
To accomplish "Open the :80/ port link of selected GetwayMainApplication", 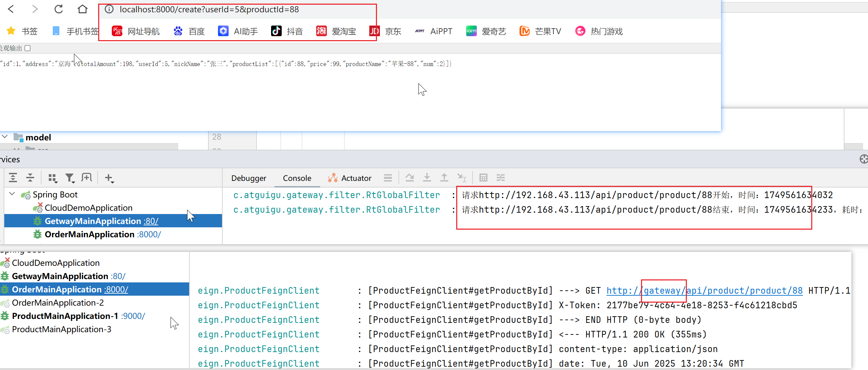I will point(151,221).
